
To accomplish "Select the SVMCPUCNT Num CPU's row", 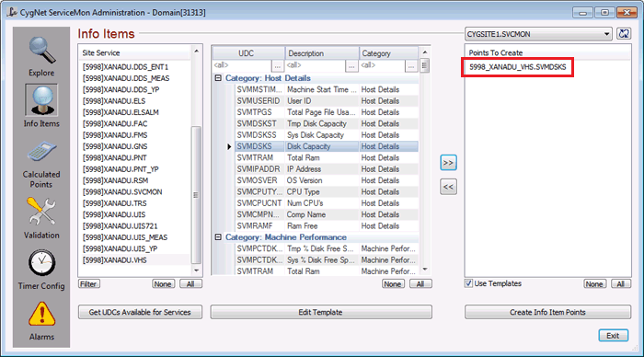I will tap(327, 203).
